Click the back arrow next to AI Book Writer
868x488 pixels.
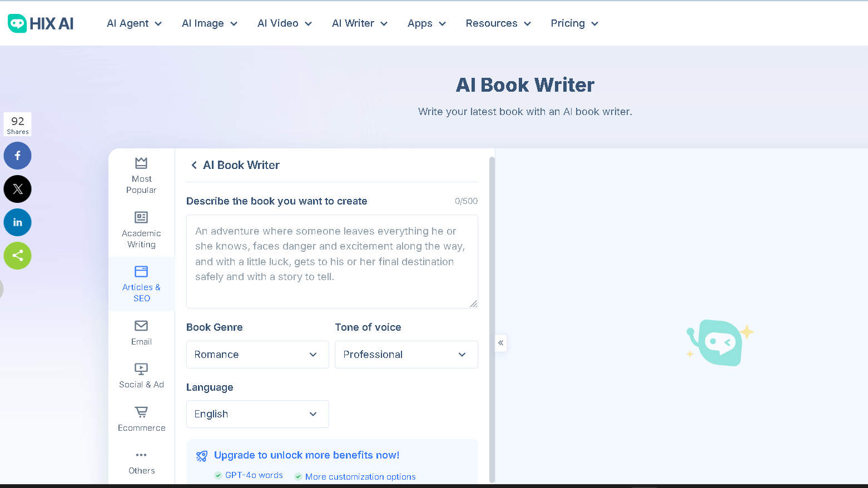click(194, 165)
